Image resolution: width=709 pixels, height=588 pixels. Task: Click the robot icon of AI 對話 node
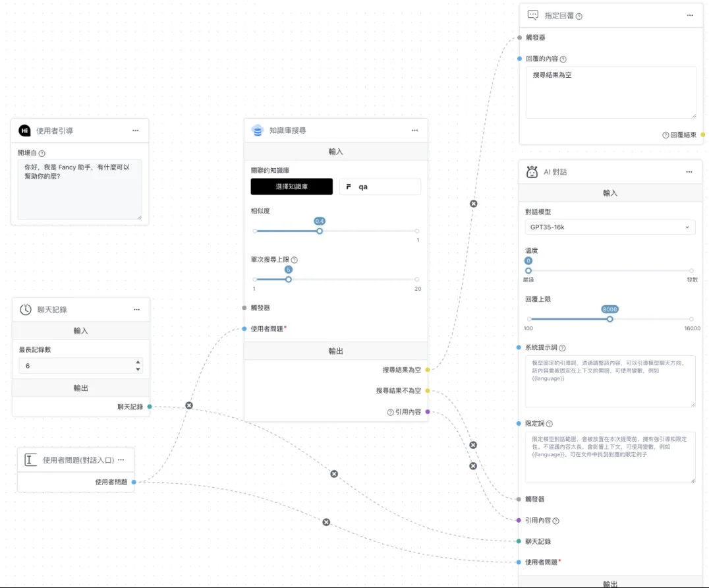[532, 172]
